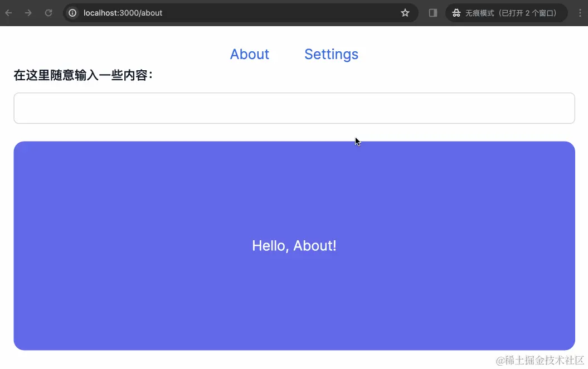Toggle the browser side panel icon
This screenshot has height=369, width=588.
[433, 13]
